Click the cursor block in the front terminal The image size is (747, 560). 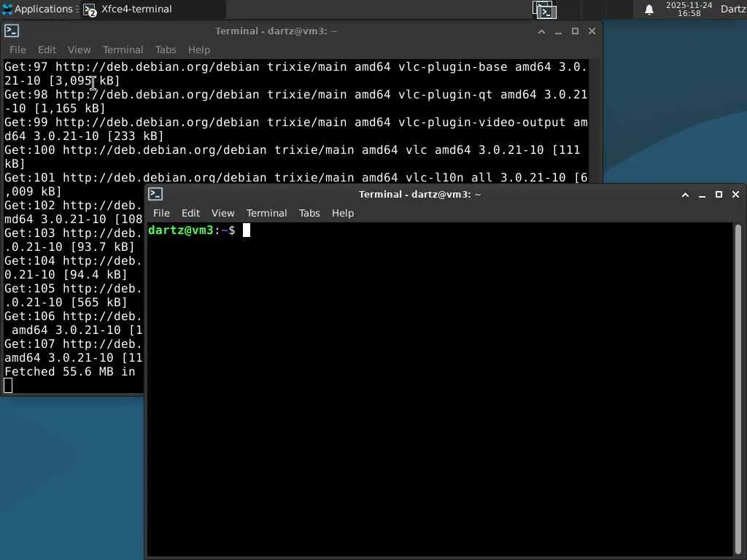coord(247,230)
